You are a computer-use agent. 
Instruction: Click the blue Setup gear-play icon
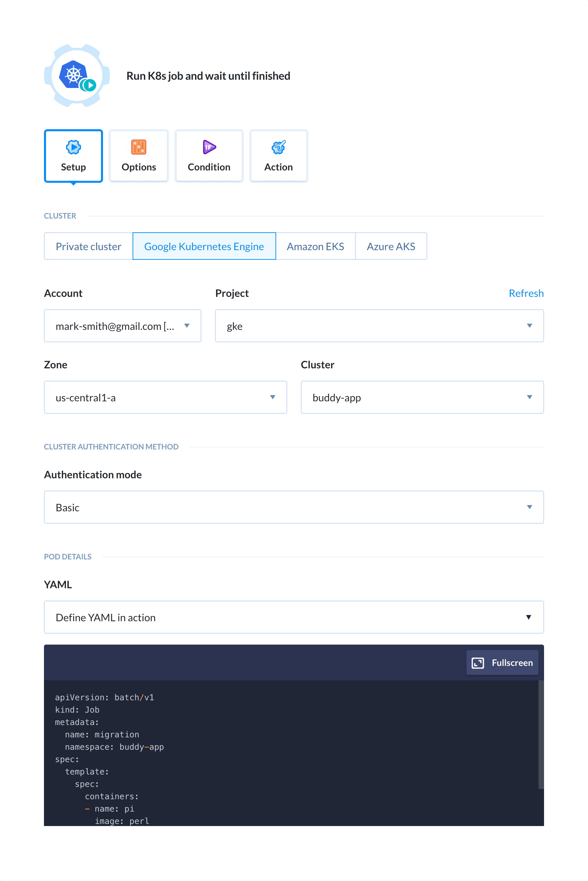73,147
